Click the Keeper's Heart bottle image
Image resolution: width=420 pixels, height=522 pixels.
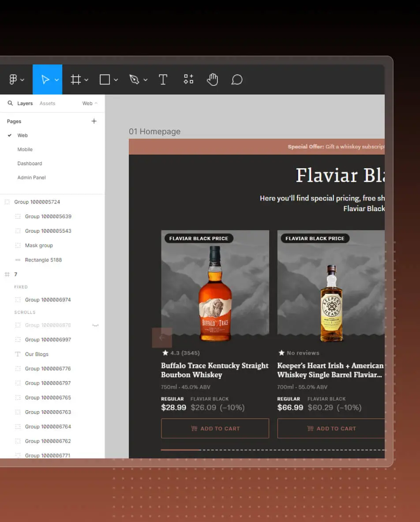coord(331,303)
